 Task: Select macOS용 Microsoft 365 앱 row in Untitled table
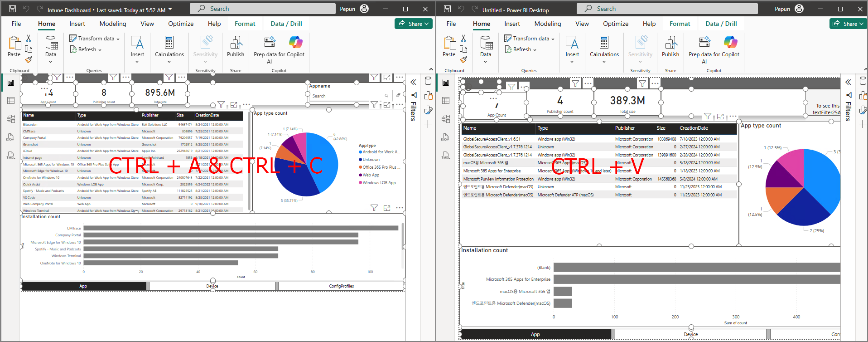tap(599, 163)
